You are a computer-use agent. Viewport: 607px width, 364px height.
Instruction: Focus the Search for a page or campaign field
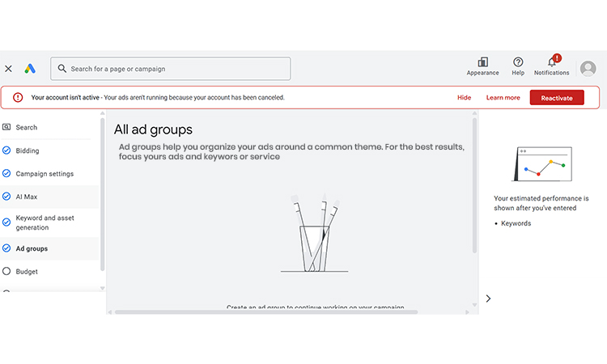point(170,69)
